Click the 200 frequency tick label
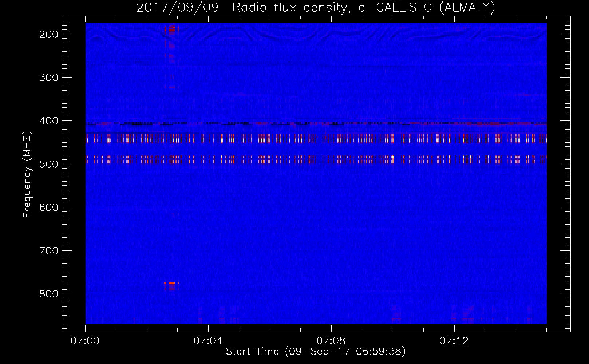 click(x=49, y=34)
